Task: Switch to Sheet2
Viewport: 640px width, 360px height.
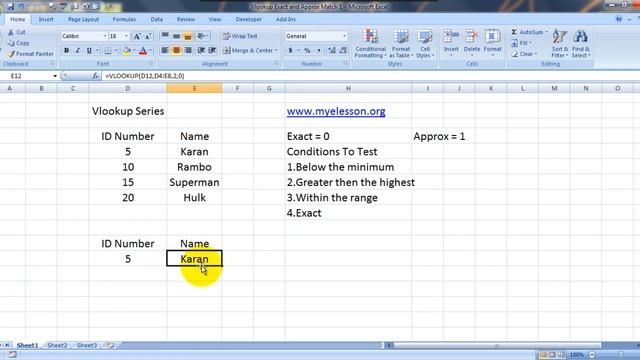Action: pyautogui.click(x=57, y=345)
